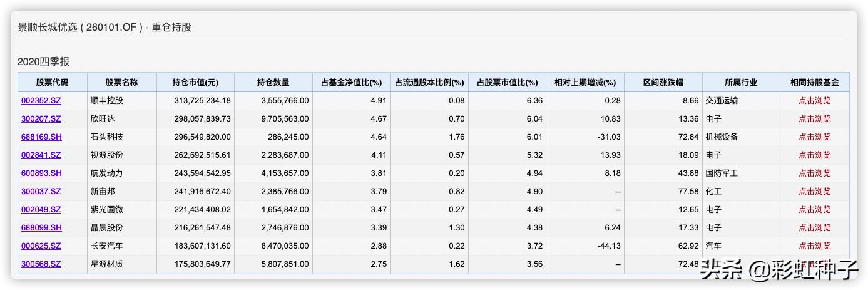Click net value ratio 4.91

coord(379,100)
